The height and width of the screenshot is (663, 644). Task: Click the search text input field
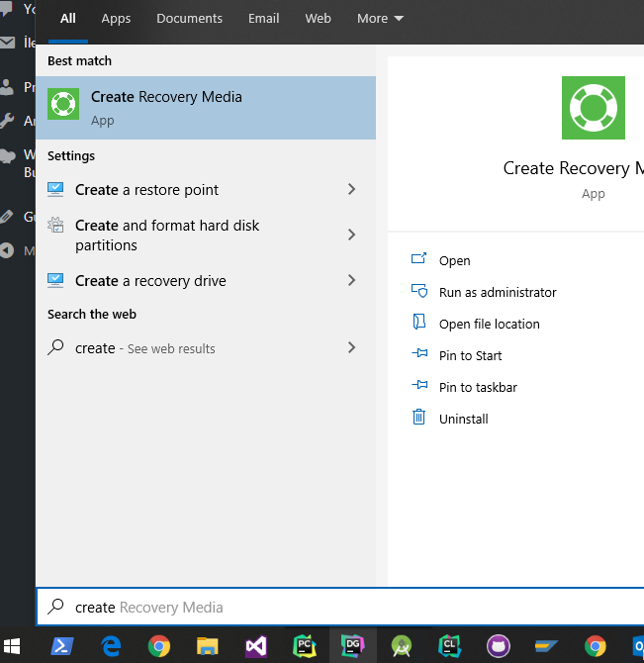pyautogui.click(x=340, y=607)
